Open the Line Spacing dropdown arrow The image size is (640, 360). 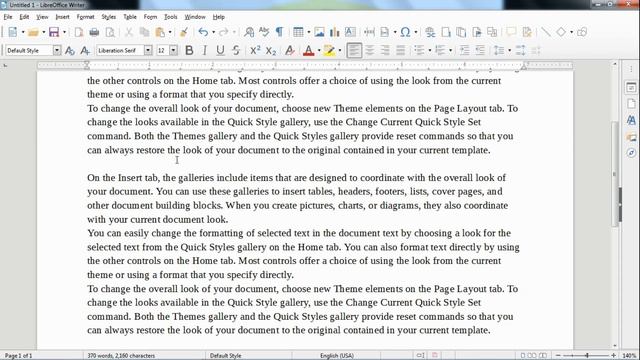(509, 51)
